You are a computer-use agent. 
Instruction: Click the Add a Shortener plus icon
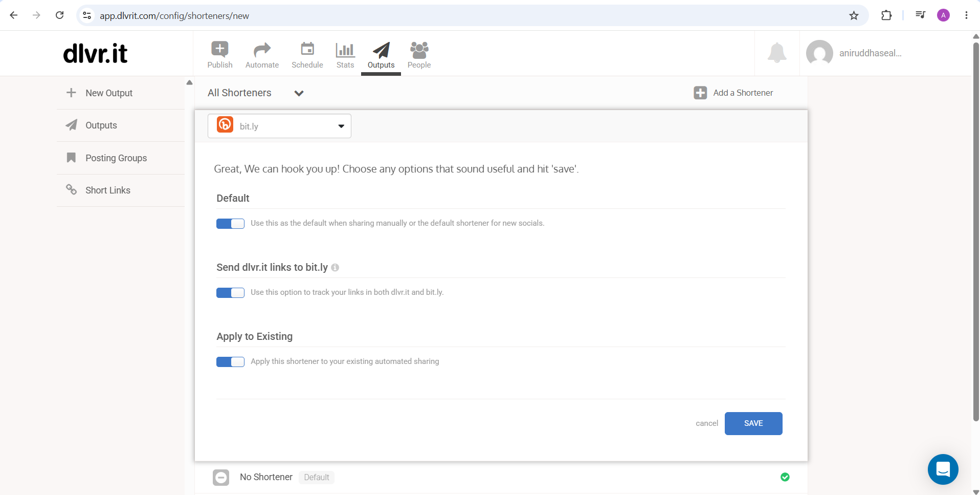tap(700, 93)
